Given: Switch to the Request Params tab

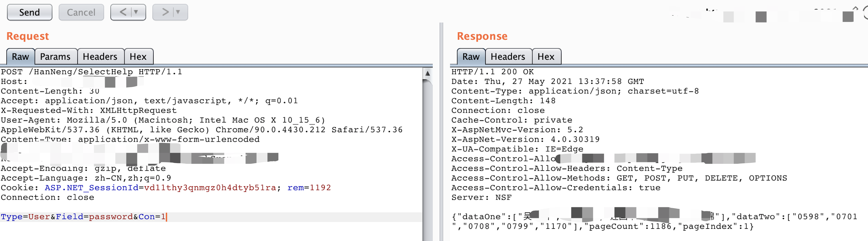Looking at the screenshot, I should (55, 56).
